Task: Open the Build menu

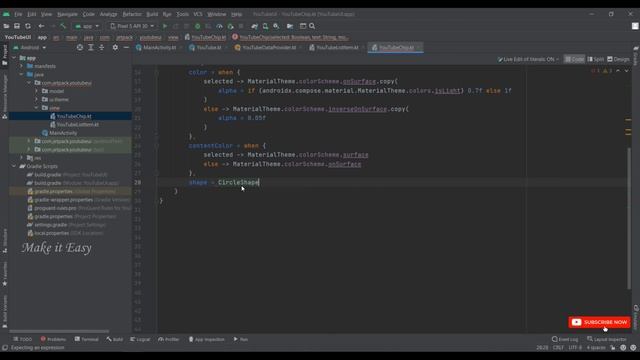Action: 152,14
